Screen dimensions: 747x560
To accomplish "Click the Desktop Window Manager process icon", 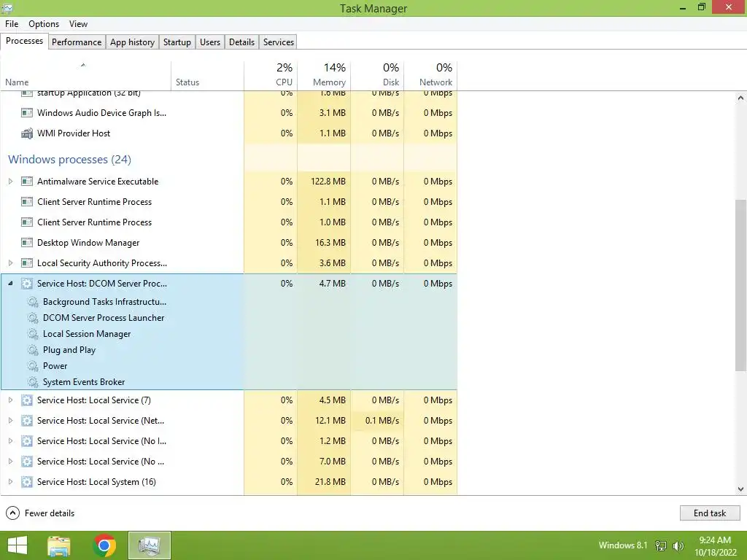I will pyautogui.click(x=27, y=243).
